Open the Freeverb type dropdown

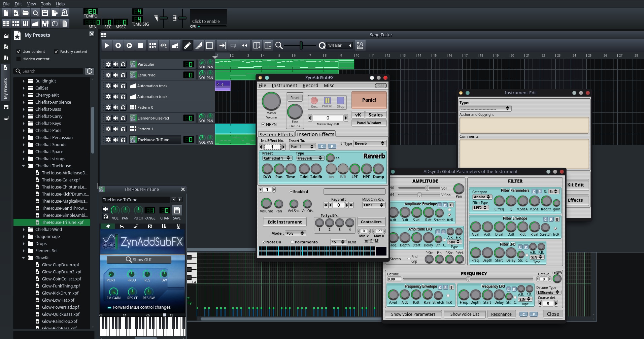[310, 158]
